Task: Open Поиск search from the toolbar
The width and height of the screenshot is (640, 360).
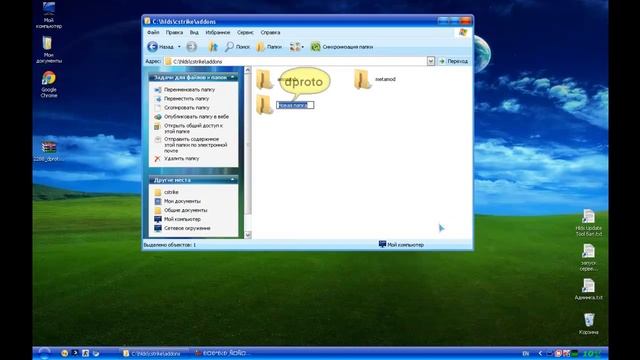Action: pyautogui.click(x=238, y=47)
